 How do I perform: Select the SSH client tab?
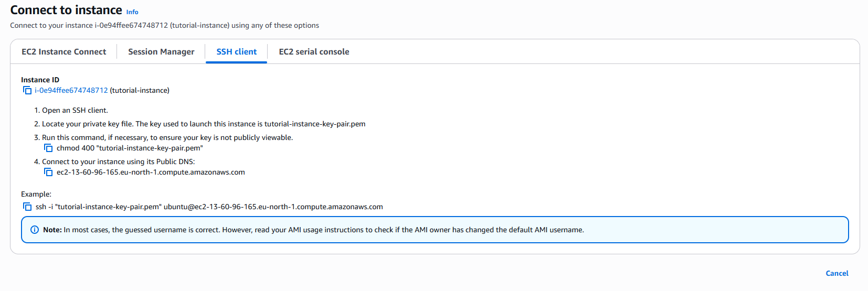tap(237, 51)
